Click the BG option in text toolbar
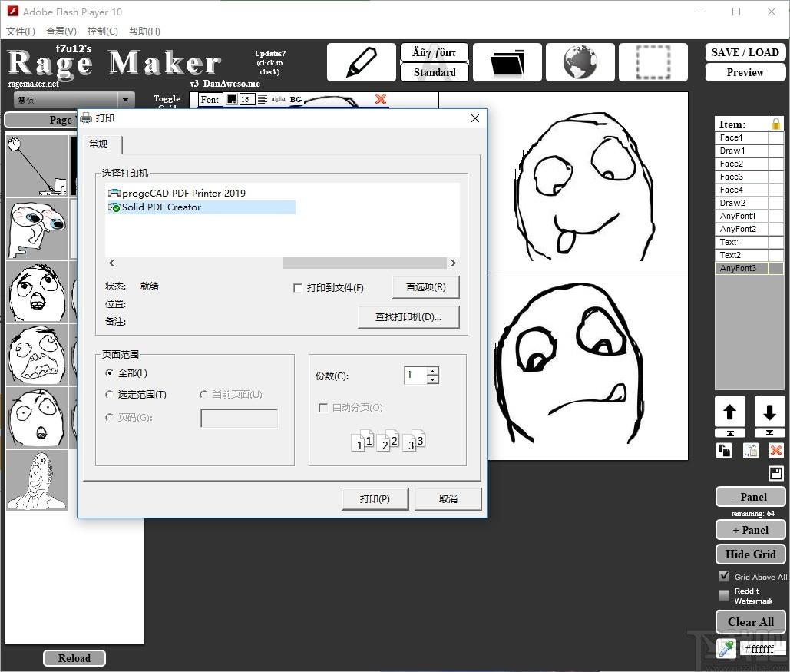The height and width of the screenshot is (672, 790). tap(296, 99)
